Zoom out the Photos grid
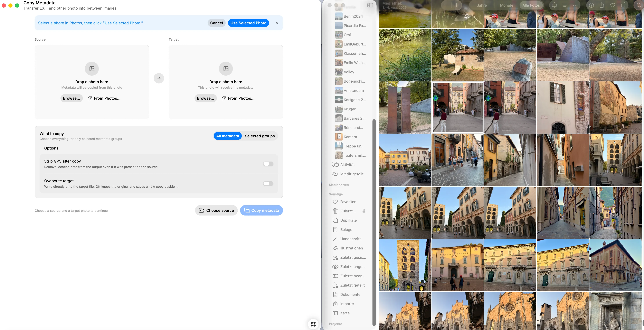This screenshot has width=644, height=330. 446,5
